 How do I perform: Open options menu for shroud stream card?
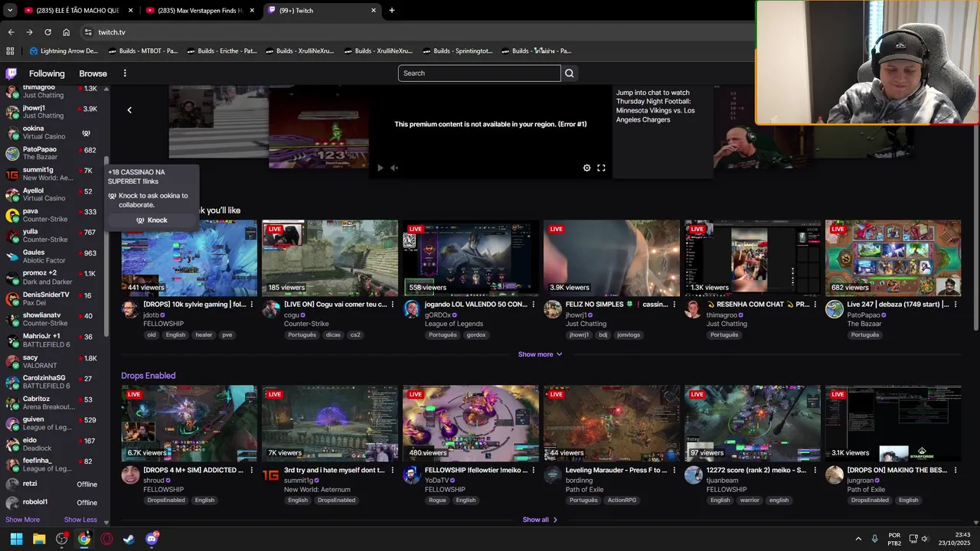tap(252, 470)
